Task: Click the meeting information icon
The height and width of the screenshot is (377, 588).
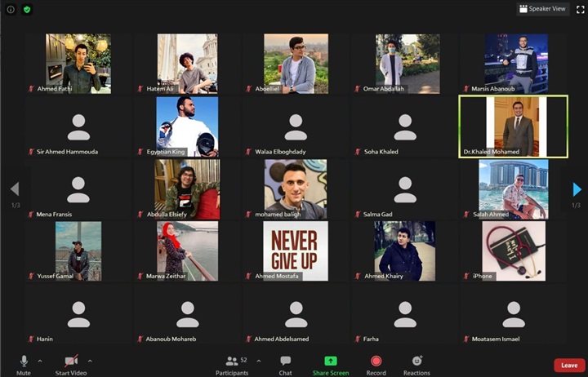Action: coord(11,9)
